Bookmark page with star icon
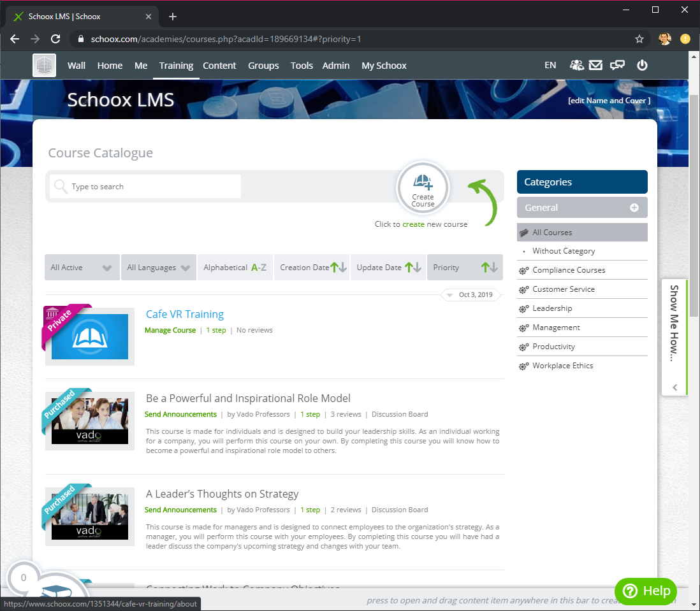Viewport: 700px width, 611px height. [639, 40]
